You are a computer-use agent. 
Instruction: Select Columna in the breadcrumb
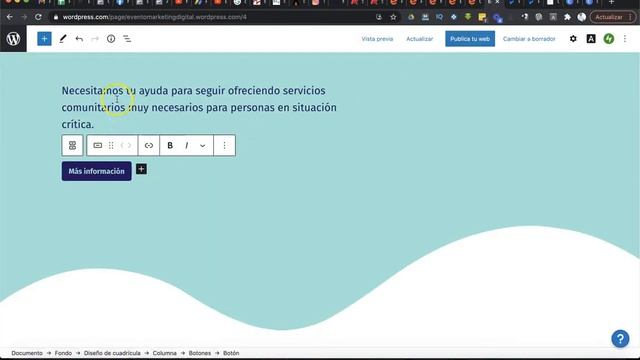[164, 353]
